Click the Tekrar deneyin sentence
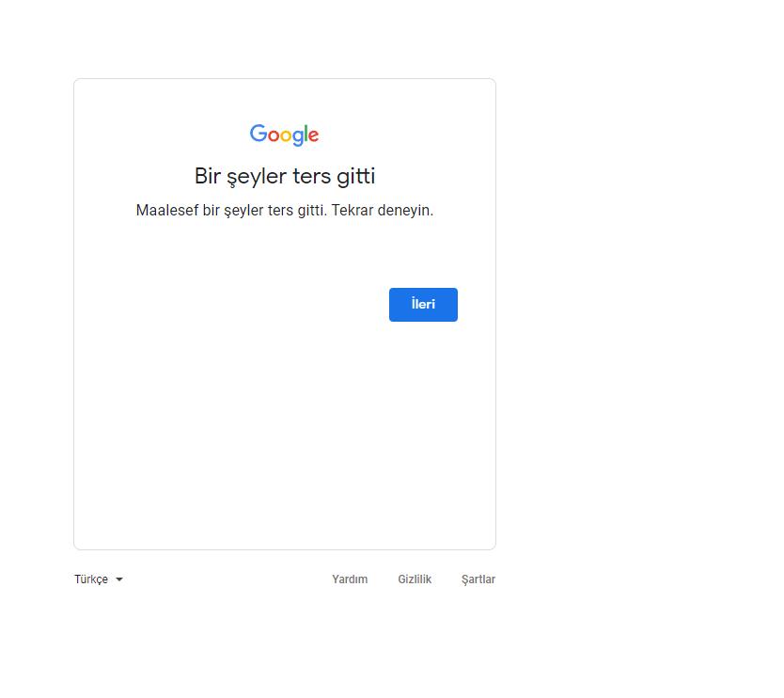This screenshot has width=784, height=698. tap(382, 210)
